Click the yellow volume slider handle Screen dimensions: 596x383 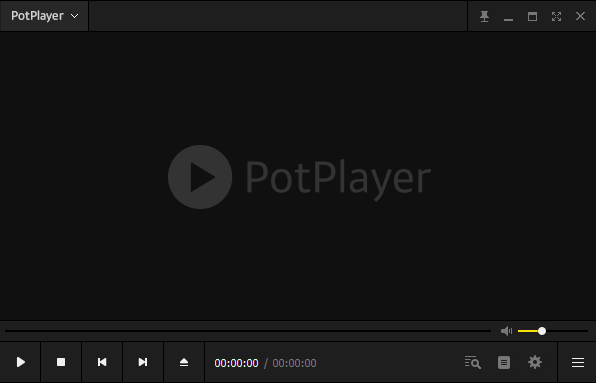click(542, 331)
